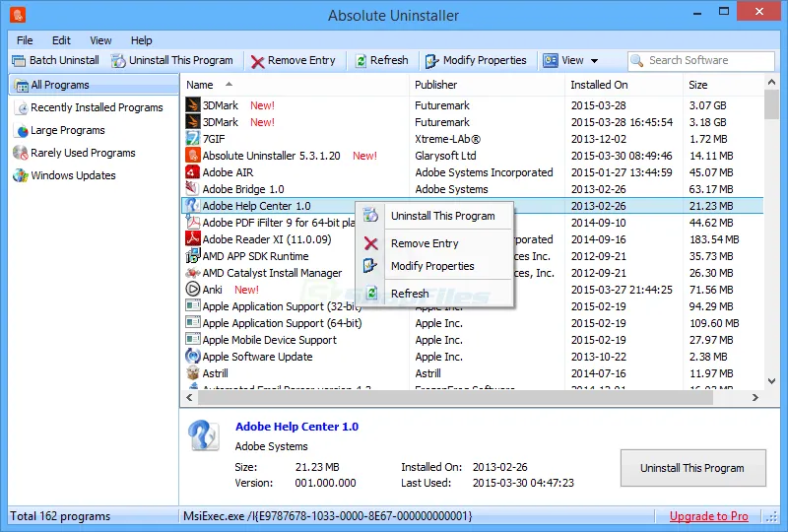Click the Total 162 programs status text
This screenshot has height=532, width=788.
coord(60,516)
